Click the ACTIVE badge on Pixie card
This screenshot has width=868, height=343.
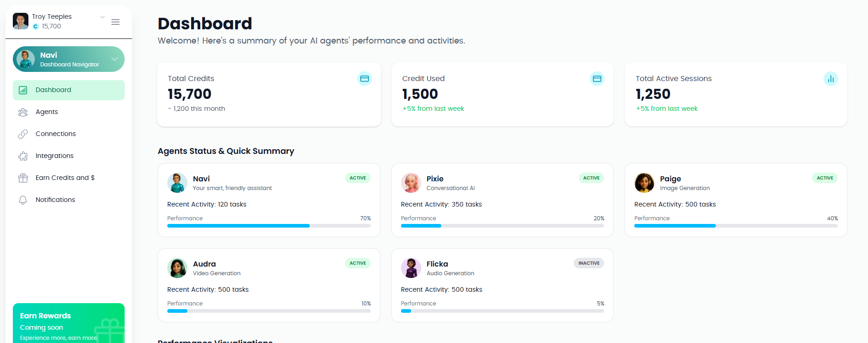(591, 178)
